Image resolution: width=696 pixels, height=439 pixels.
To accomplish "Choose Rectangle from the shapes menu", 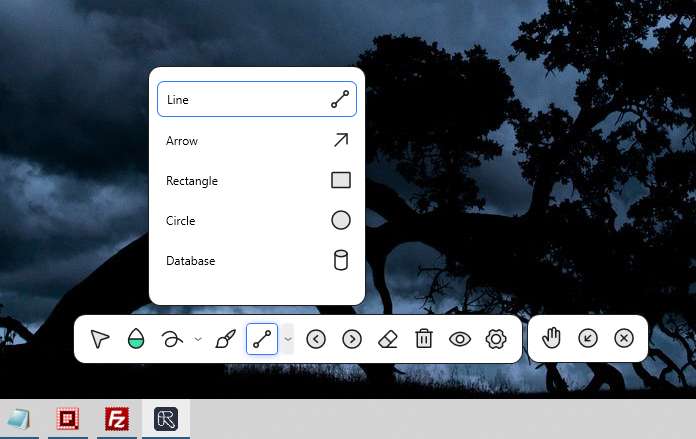I will click(x=257, y=181).
